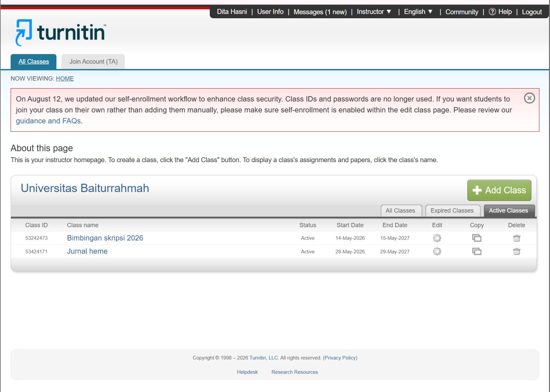This screenshot has width=550, height=392.
Task: Click end date 15-May-2027
Action: pos(395,238)
